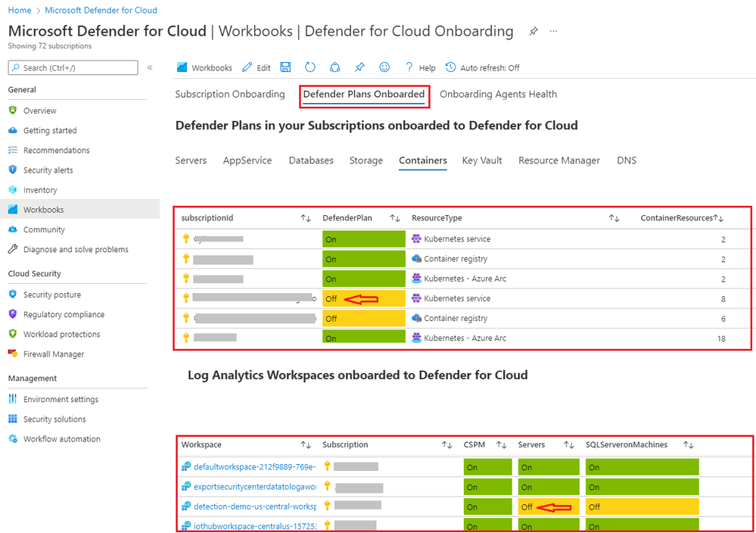Sort by the CSPM column arrows
756x533 pixels.
502,444
